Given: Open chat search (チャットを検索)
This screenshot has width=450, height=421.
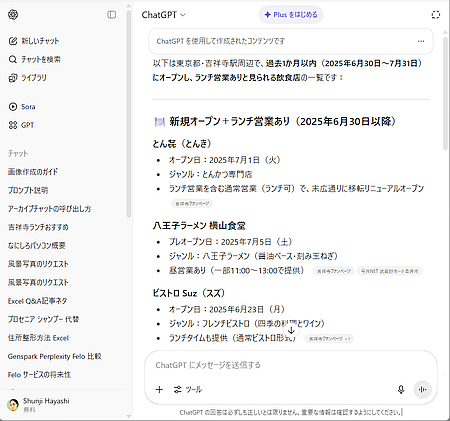Looking at the screenshot, I should click(35, 59).
